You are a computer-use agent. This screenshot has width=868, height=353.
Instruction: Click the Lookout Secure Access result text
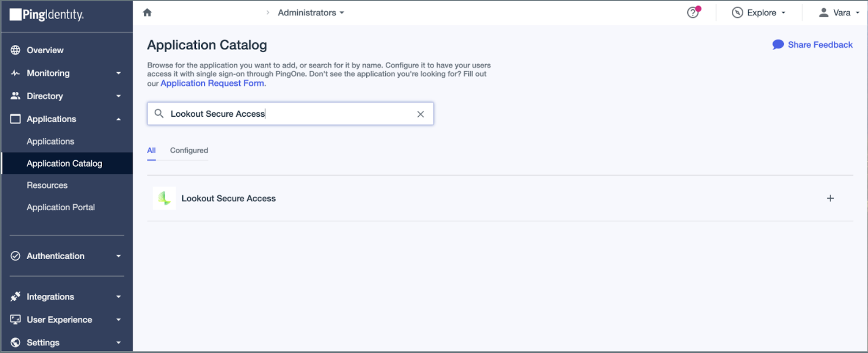(228, 198)
